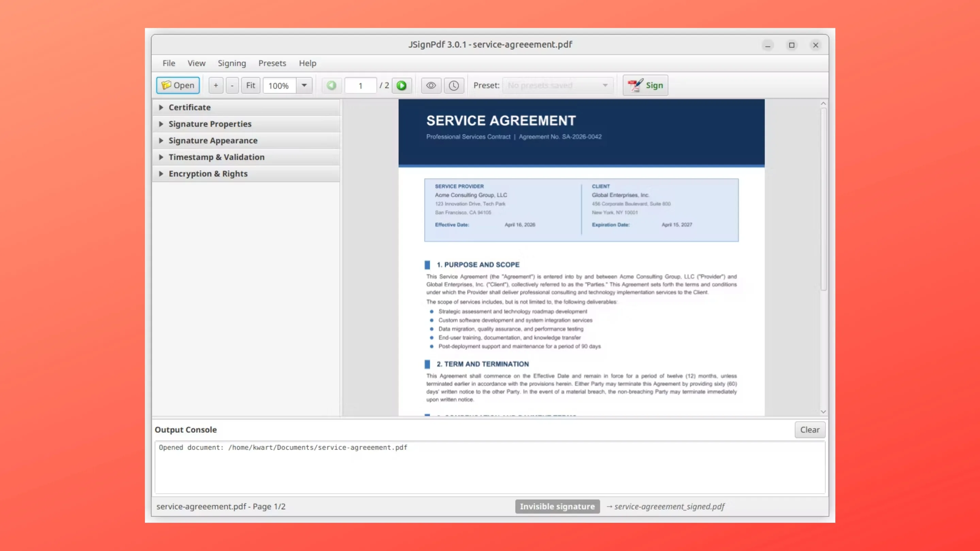Open the 100% zoom level dropdown
Image resolution: width=980 pixels, height=551 pixels.
(304, 85)
